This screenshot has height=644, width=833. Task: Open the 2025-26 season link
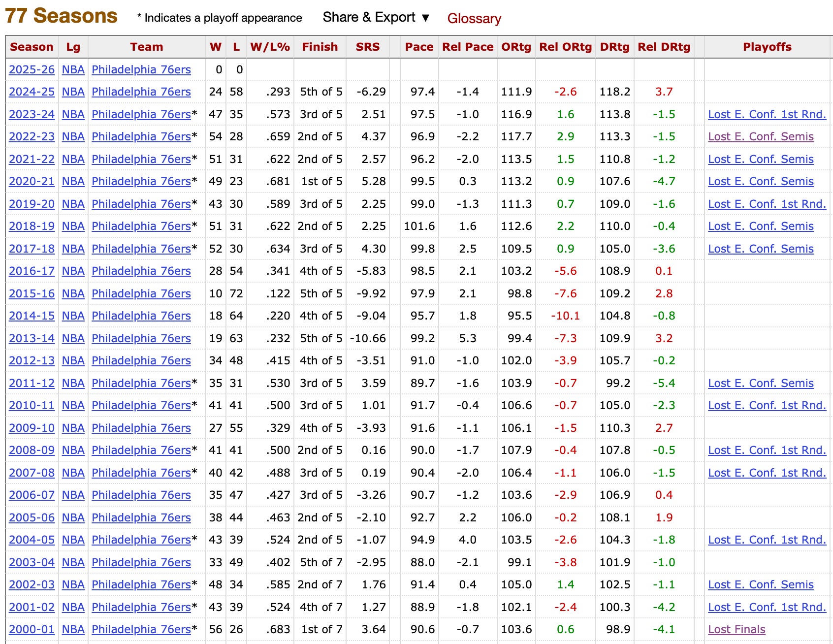[32, 70]
